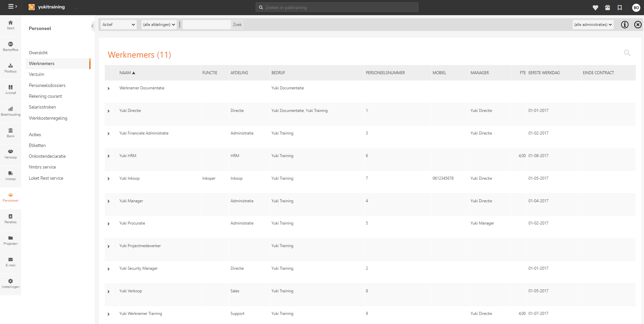The height and width of the screenshot is (324, 644).
Task: Click the bookmark icon in top bar
Action: point(619,7)
